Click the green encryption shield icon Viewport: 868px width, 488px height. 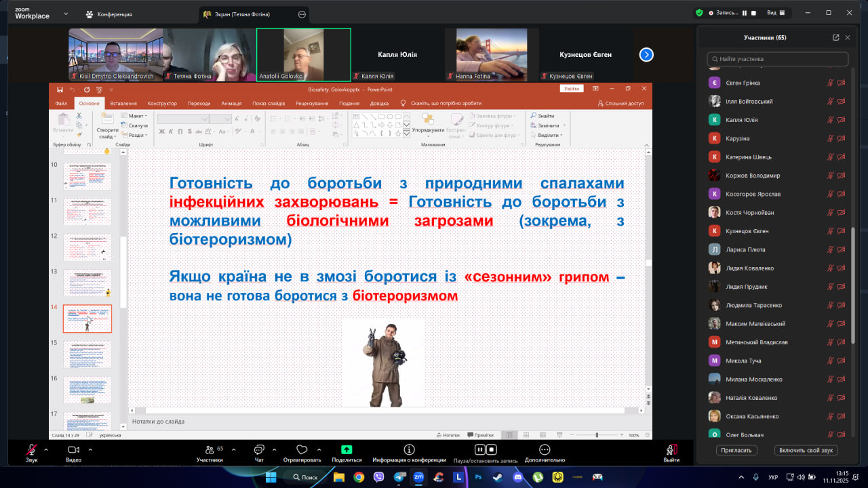point(699,13)
